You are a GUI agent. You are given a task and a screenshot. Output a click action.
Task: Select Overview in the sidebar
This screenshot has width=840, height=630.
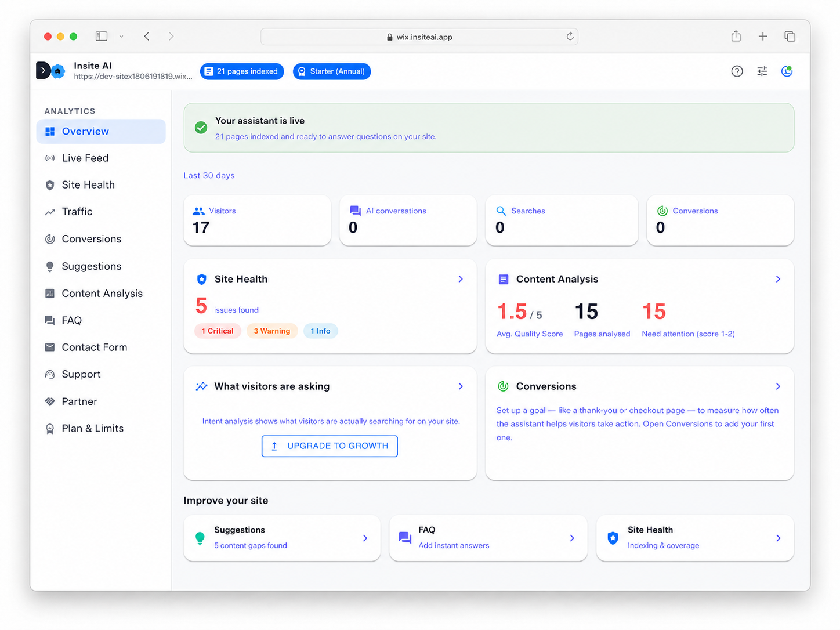[x=101, y=132]
